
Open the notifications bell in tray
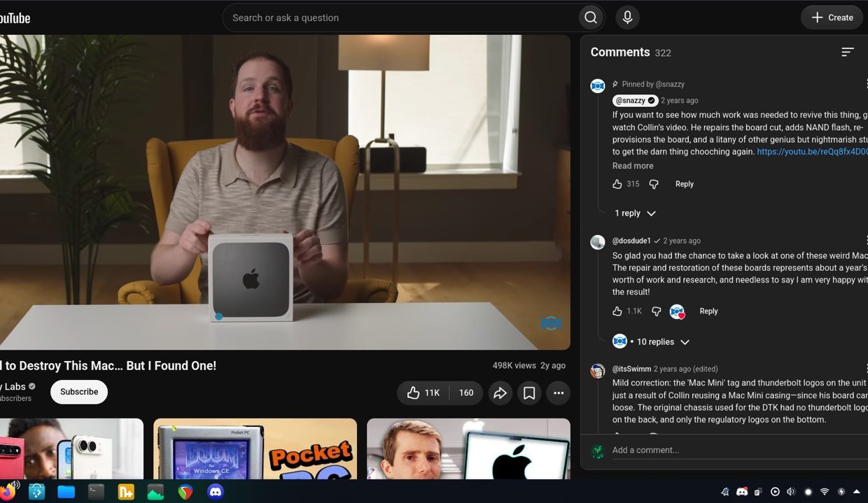click(x=725, y=492)
